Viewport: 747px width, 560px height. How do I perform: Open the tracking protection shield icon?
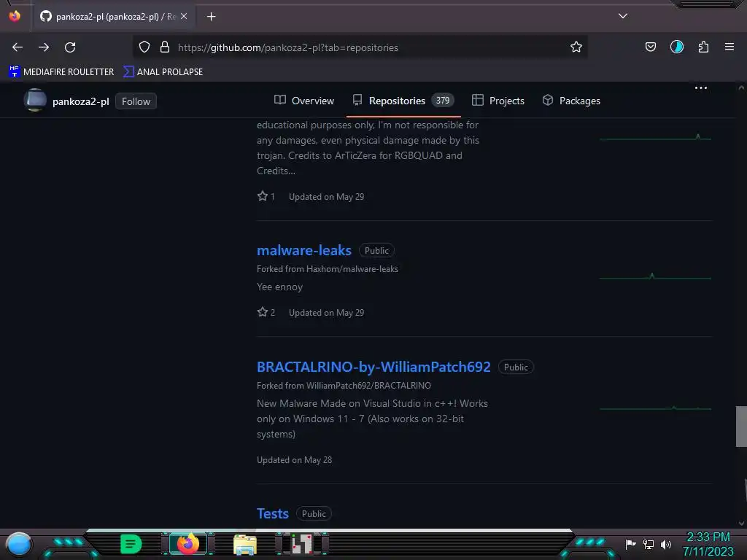tap(144, 47)
